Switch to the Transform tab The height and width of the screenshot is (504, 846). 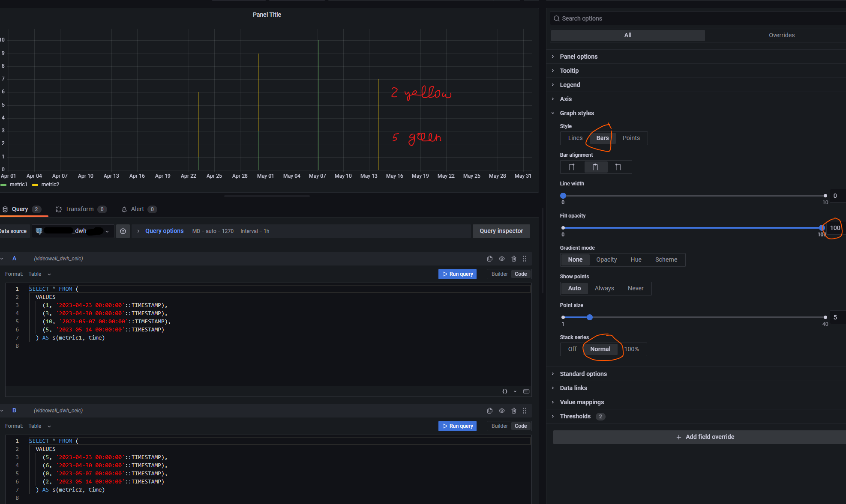click(x=81, y=209)
